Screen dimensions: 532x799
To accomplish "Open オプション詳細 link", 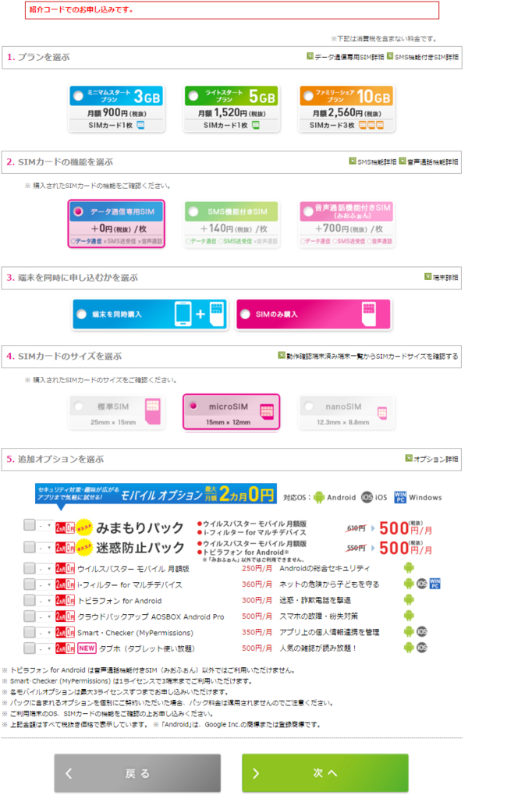I will 431,459.
